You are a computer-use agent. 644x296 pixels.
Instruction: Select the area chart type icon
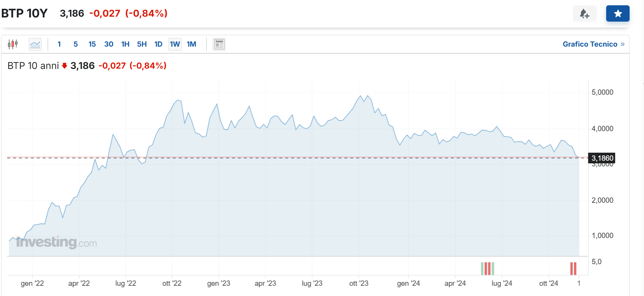tap(35, 44)
